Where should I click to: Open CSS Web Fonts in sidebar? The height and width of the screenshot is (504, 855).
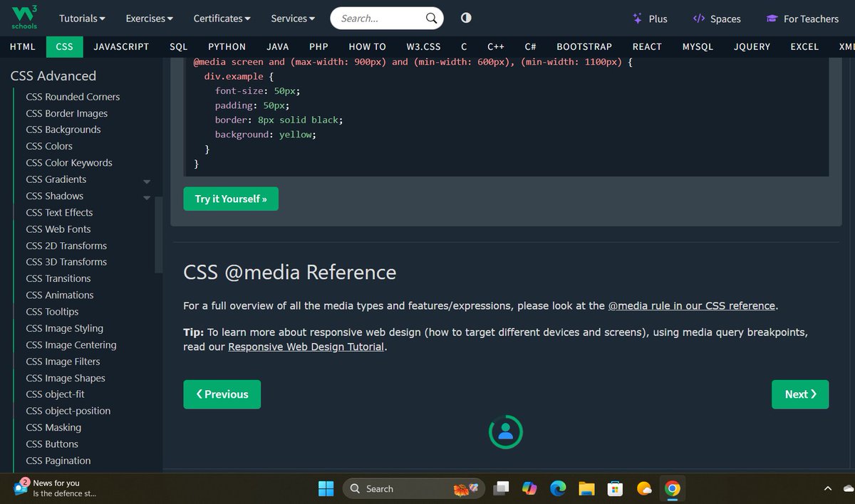point(58,229)
